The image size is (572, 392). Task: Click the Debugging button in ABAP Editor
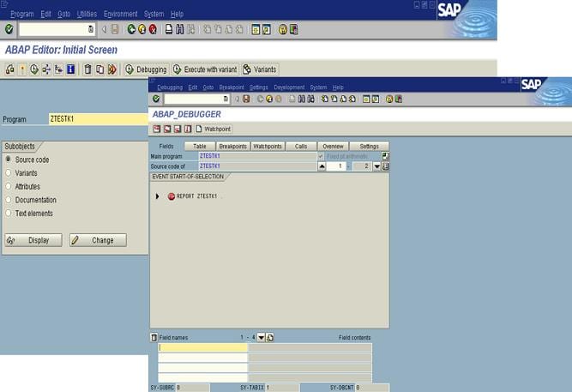point(147,69)
